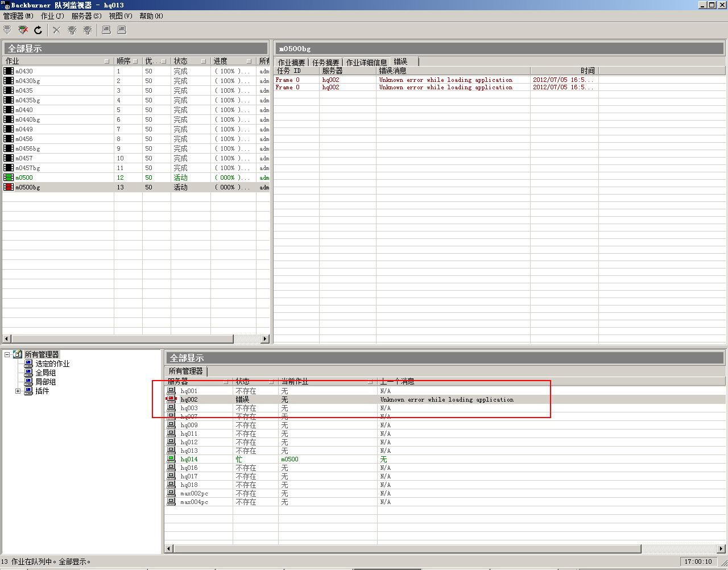The width and height of the screenshot is (728, 570).
Task: Select server hq002 in server list
Action: [x=445, y=399]
